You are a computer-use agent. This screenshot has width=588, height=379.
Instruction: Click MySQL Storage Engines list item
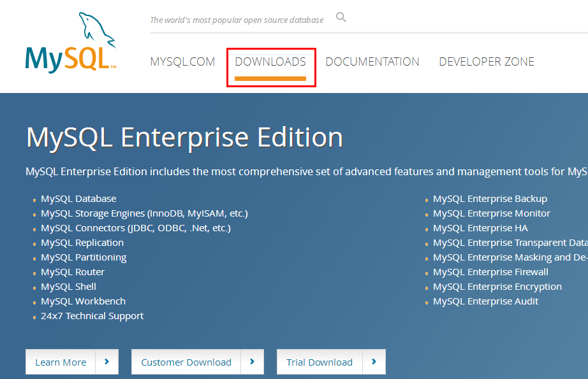click(x=144, y=213)
